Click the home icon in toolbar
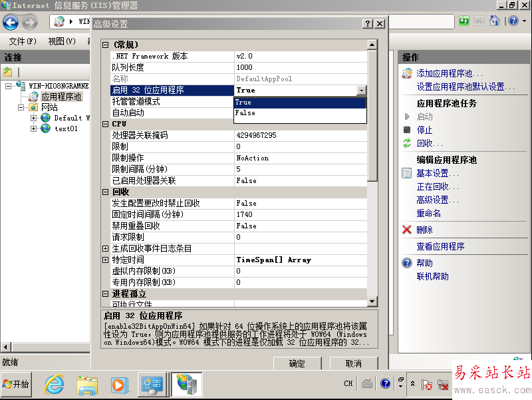Viewport: 532px width, 400px height. (494, 21)
